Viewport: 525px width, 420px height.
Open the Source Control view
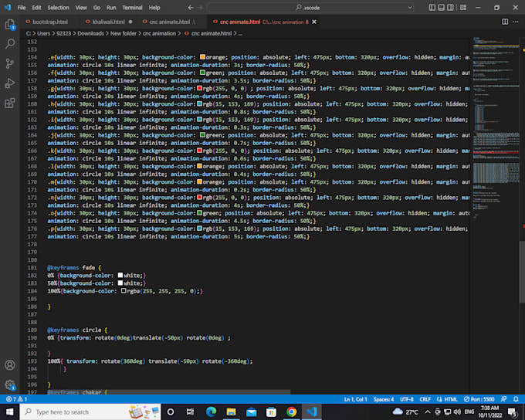pos(10,64)
